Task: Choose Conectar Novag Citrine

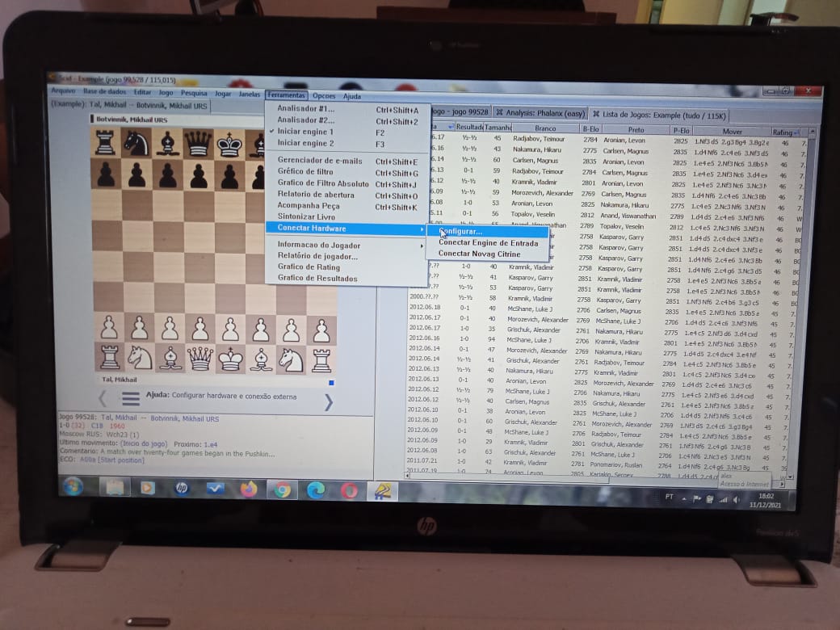Action: click(x=488, y=254)
